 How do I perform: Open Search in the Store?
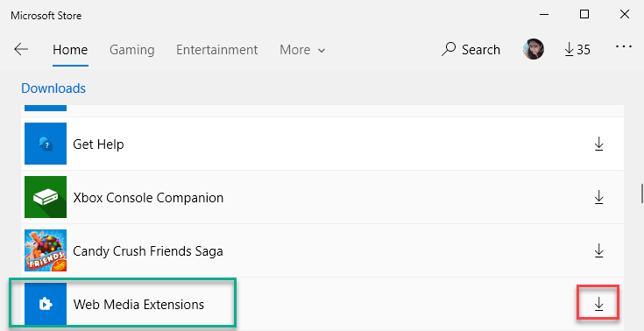tap(471, 50)
